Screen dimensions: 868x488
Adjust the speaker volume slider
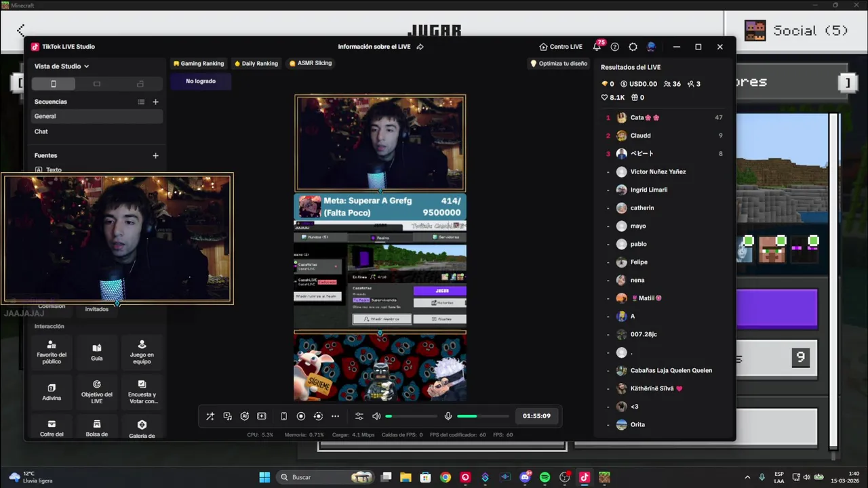point(412,416)
